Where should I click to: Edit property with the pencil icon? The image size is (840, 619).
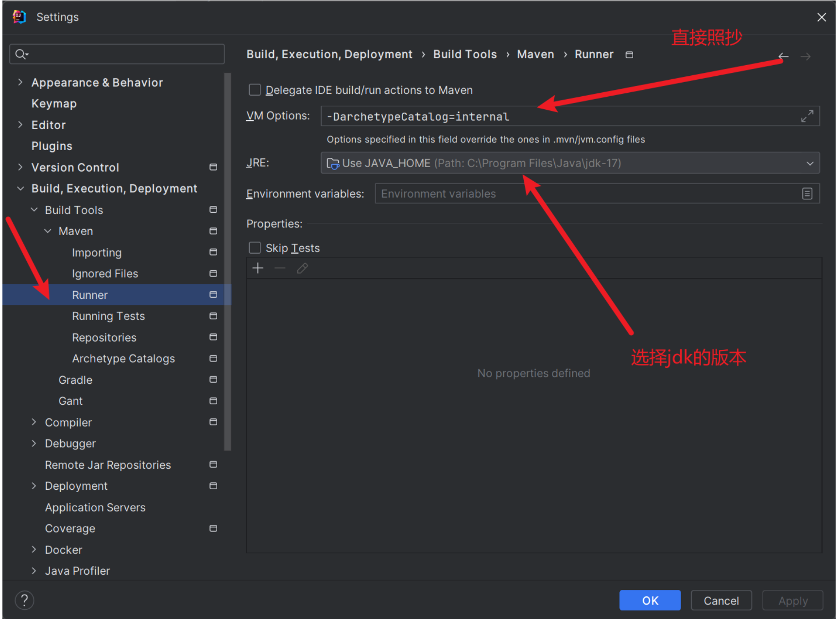[x=302, y=268]
